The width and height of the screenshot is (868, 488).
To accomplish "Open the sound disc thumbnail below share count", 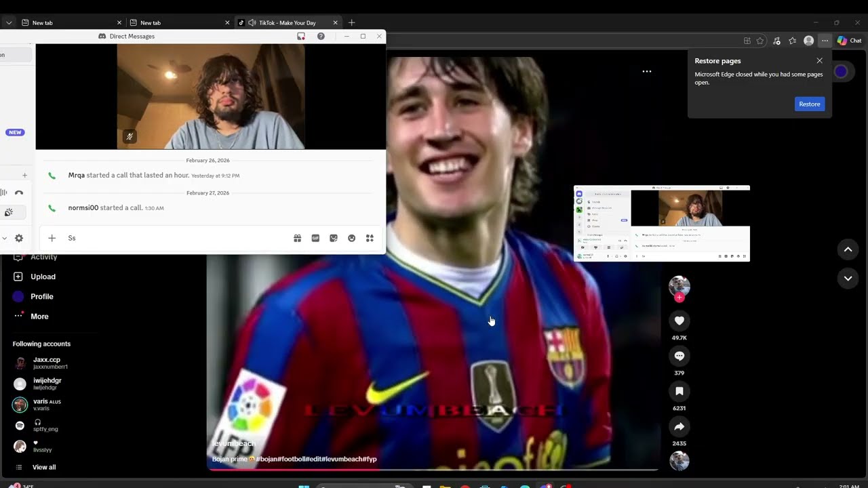I will point(679,461).
